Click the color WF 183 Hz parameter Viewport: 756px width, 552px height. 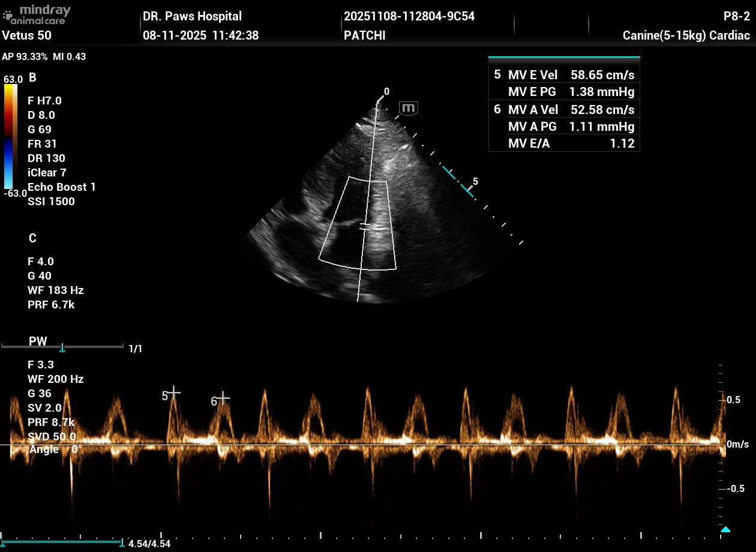coord(55,290)
